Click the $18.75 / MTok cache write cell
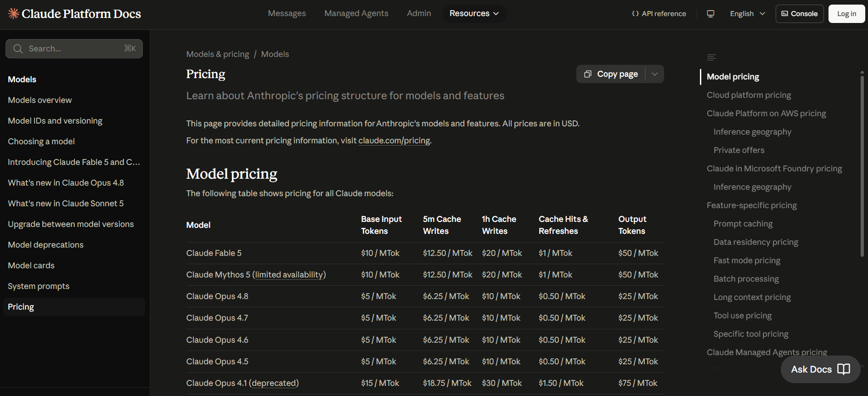This screenshot has height=396, width=868. [x=447, y=383]
